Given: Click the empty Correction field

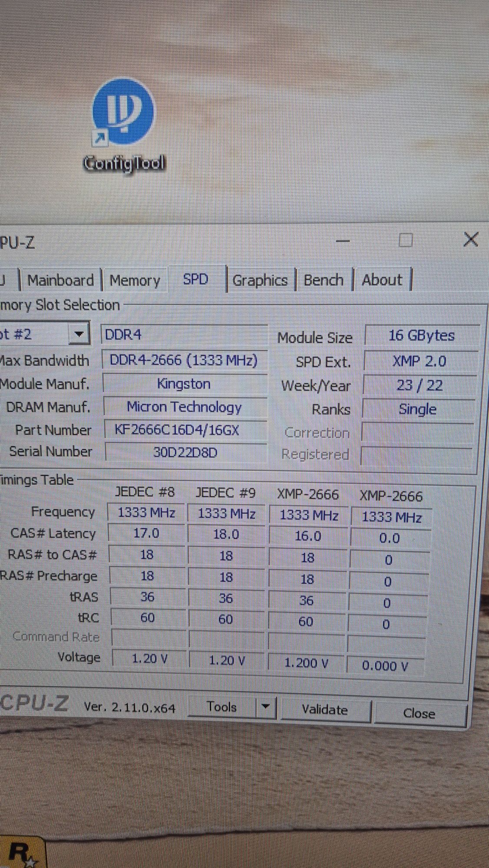Looking at the screenshot, I should [417, 433].
